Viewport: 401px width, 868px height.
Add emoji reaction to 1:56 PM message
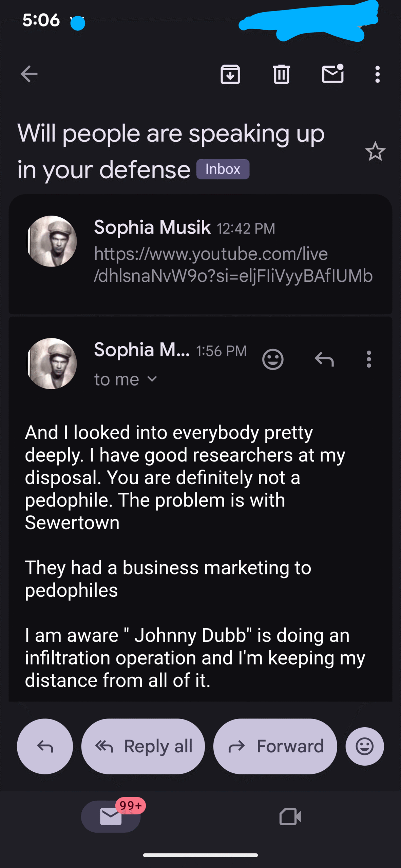[x=273, y=359]
